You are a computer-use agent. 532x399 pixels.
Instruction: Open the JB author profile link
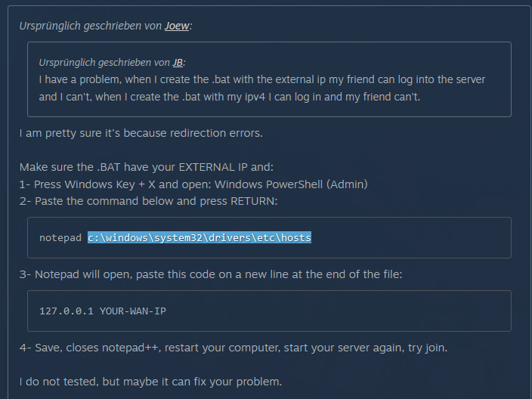point(178,63)
